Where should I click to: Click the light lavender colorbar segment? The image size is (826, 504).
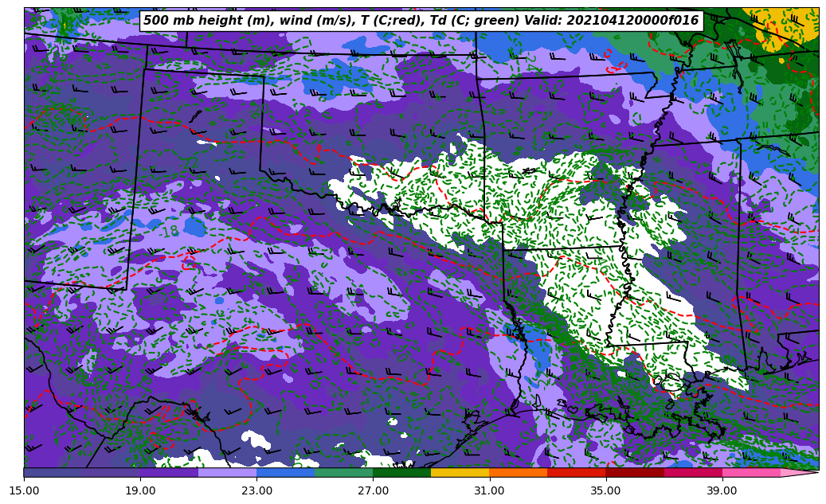click(227, 473)
